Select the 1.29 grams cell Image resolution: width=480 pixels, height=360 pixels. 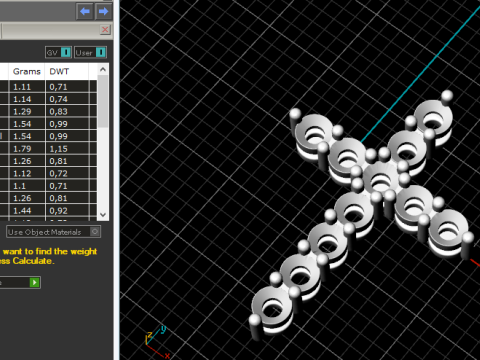27,112
